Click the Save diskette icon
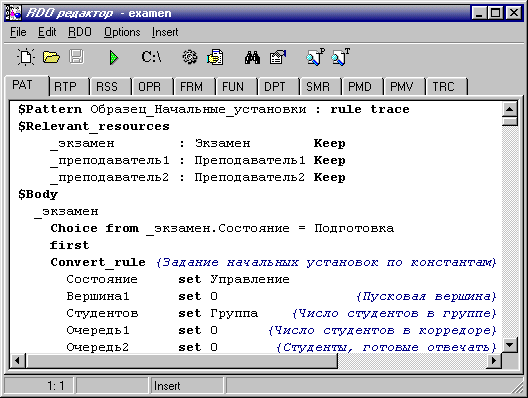Viewport: 528px width, 398px height. (x=76, y=57)
